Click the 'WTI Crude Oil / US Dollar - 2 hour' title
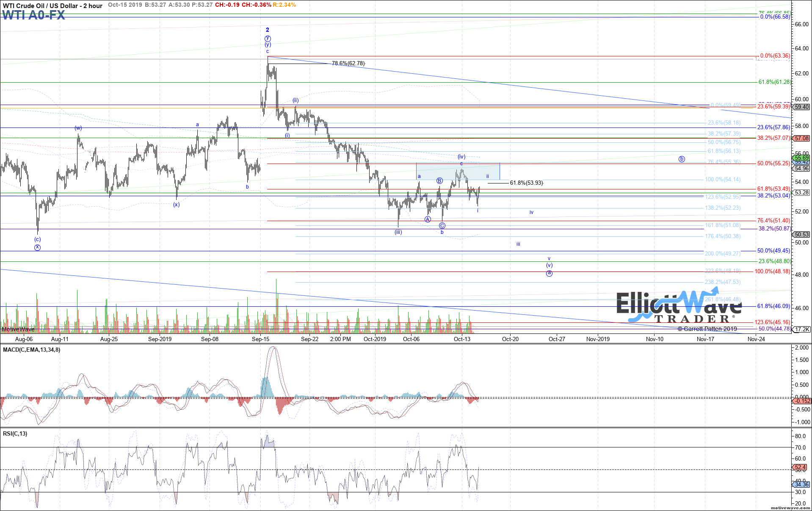The height and width of the screenshot is (511, 812). click(52, 6)
